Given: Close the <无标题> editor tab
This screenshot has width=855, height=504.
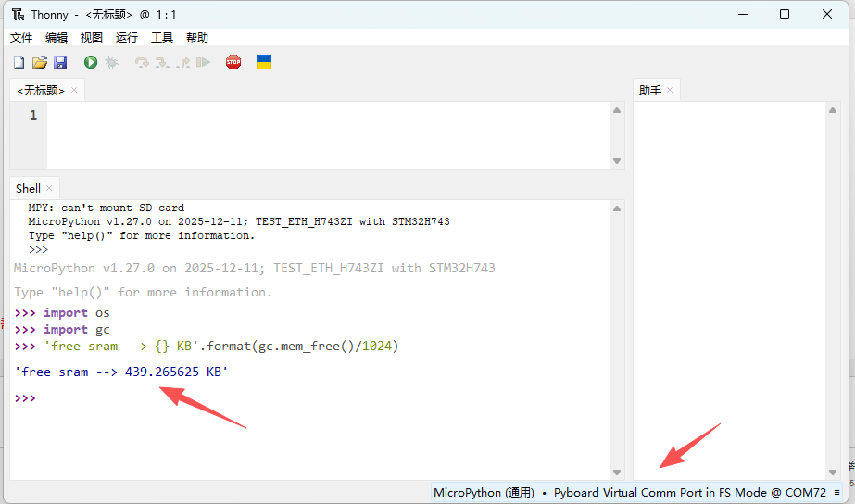Looking at the screenshot, I should coord(75,91).
